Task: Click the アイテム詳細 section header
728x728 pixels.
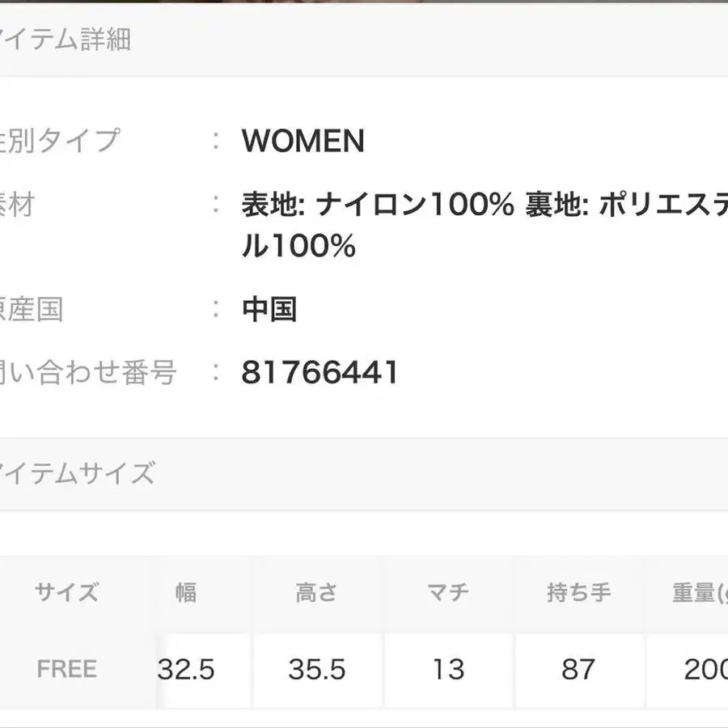Action: point(65,40)
